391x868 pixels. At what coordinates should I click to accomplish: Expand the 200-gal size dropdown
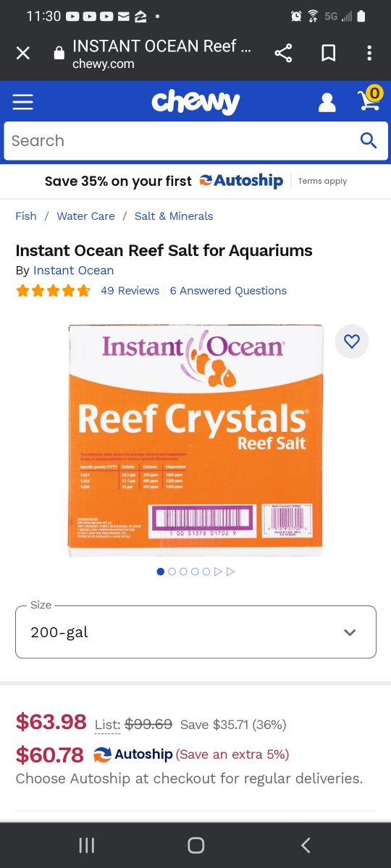click(x=195, y=632)
